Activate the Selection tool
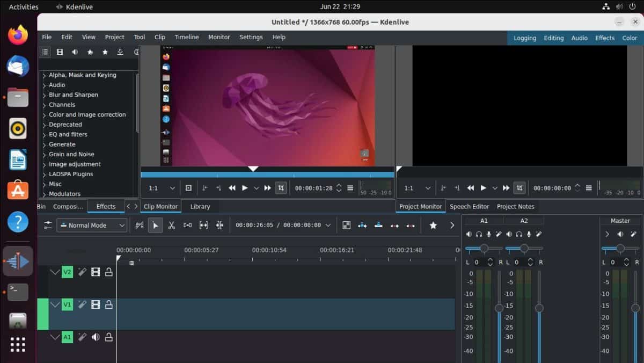 point(155,225)
